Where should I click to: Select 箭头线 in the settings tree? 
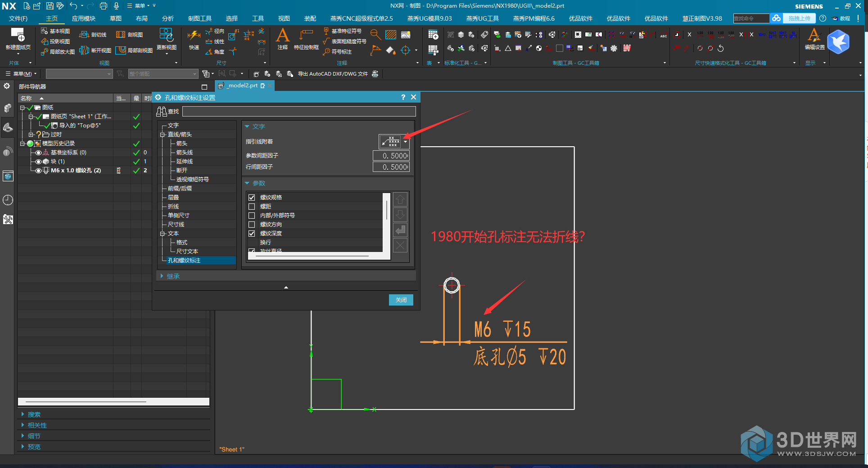point(185,153)
